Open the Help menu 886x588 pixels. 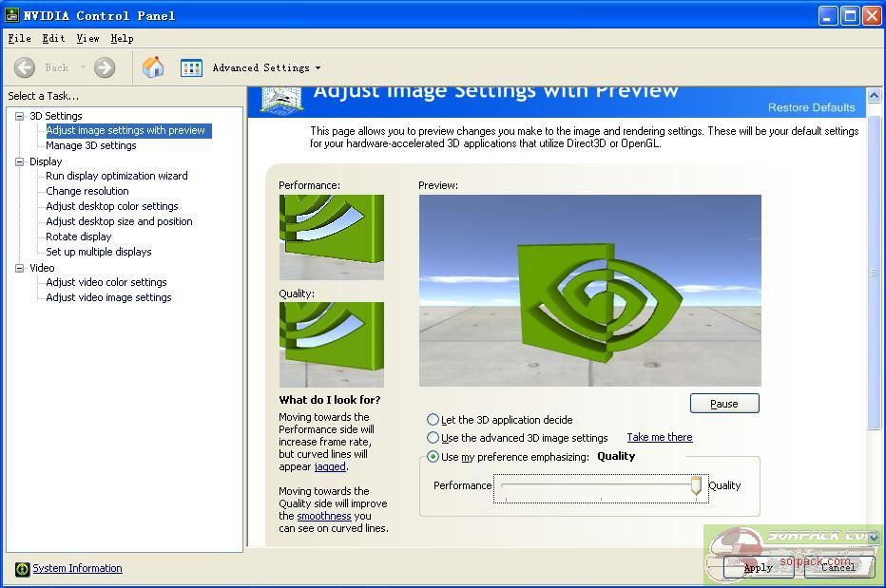[122, 38]
